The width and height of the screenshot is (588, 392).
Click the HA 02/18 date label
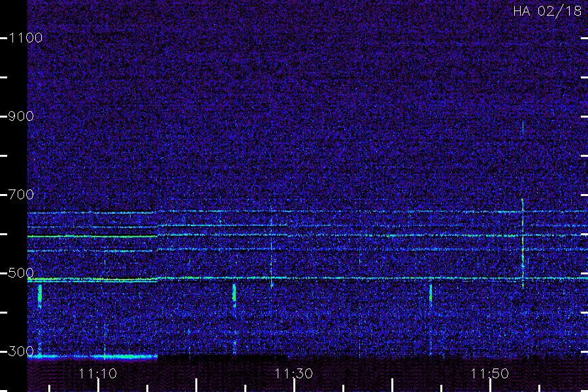[x=547, y=11]
